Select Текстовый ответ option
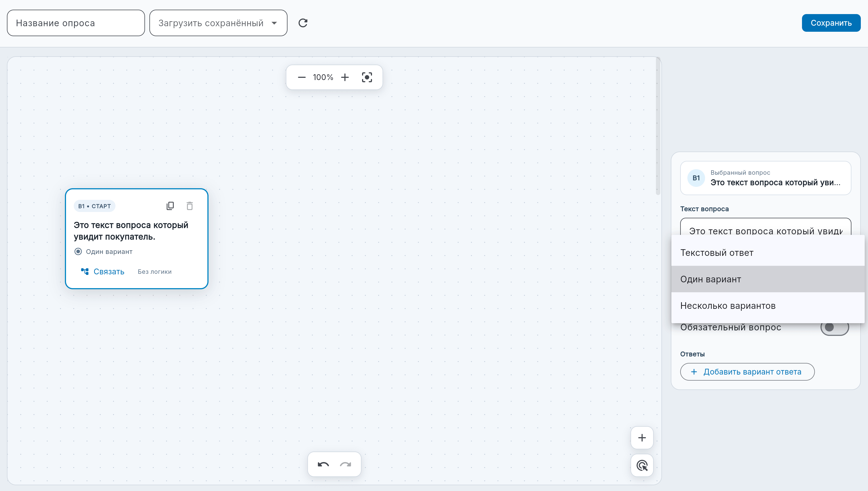This screenshot has width=868, height=491. coord(768,253)
